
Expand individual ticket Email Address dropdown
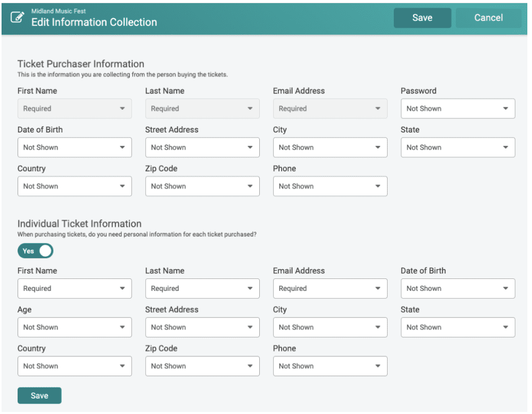330,288
